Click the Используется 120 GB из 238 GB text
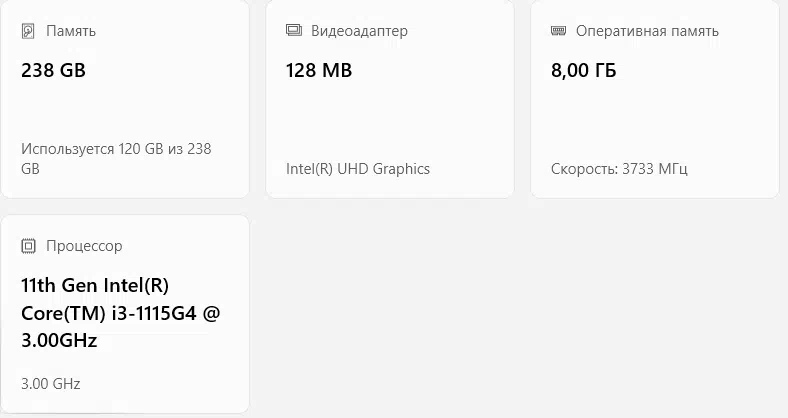The height and width of the screenshot is (418, 788). [116, 159]
